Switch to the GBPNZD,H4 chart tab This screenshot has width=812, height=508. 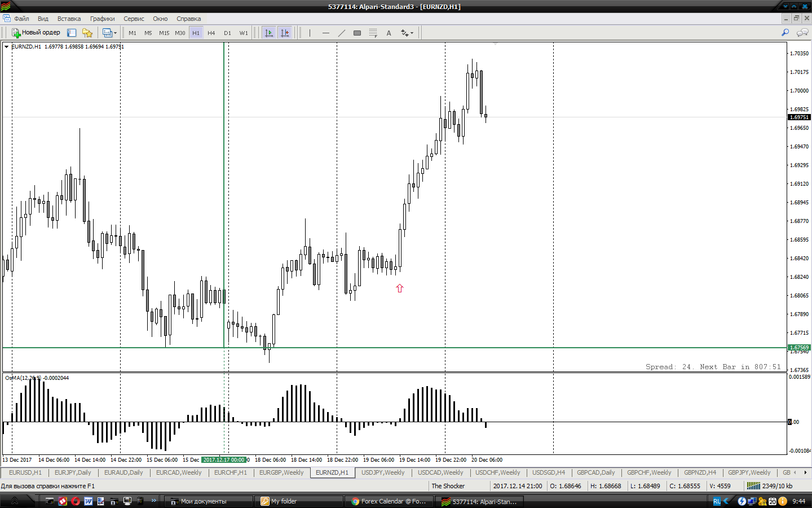[700, 472]
